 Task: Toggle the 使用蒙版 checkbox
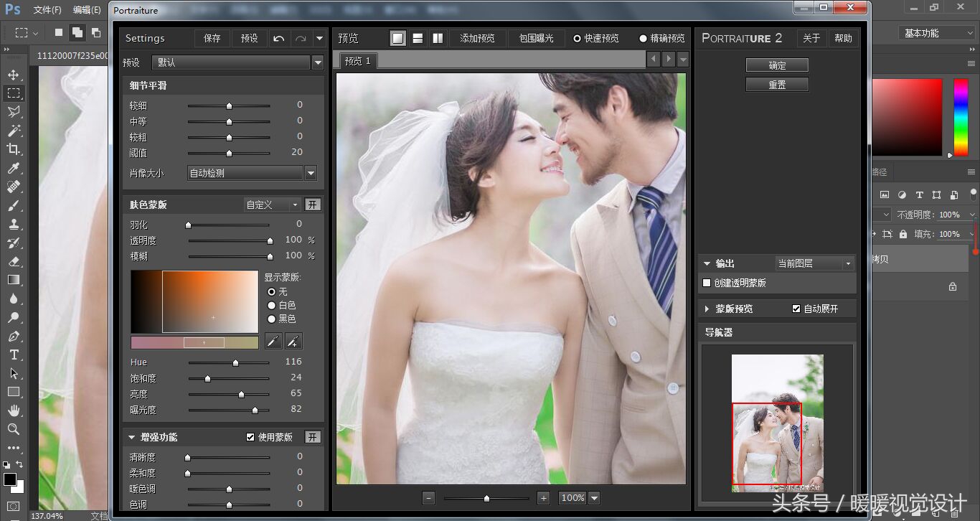250,437
